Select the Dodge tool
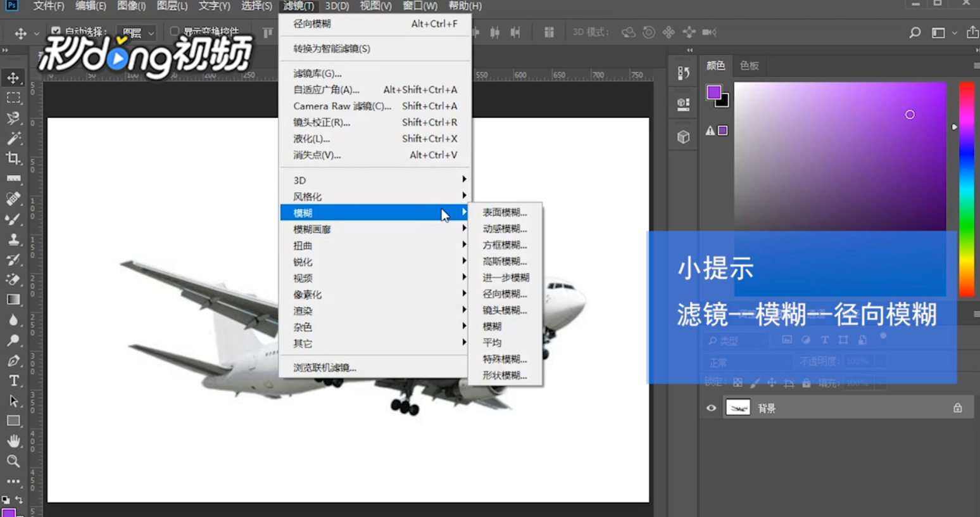This screenshot has height=517, width=980. click(13, 340)
